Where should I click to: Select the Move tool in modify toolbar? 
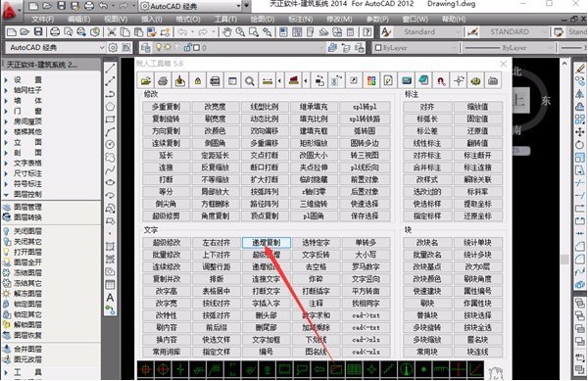coord(580,132)
